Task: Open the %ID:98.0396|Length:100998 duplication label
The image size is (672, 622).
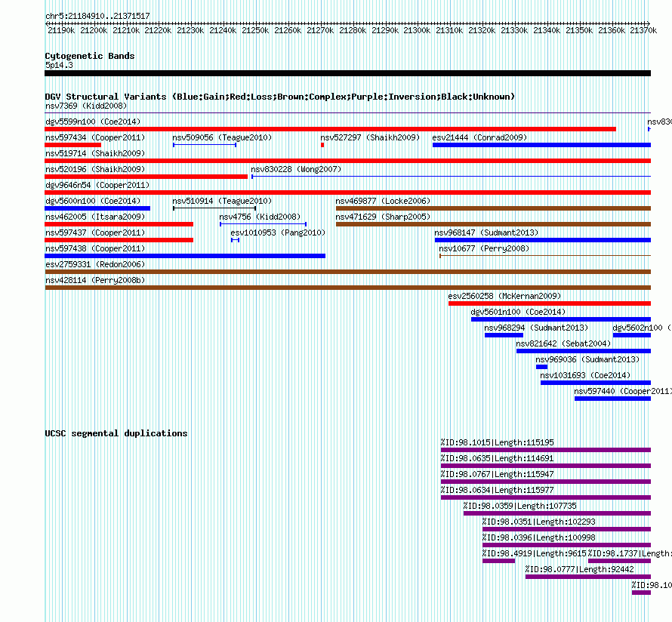Action: point(538,537)
